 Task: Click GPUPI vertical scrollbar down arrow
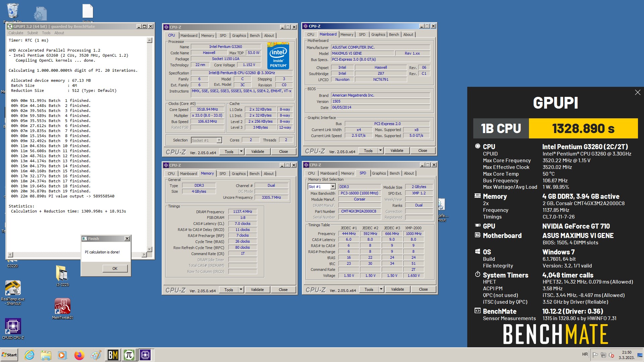tap(150, 249)
